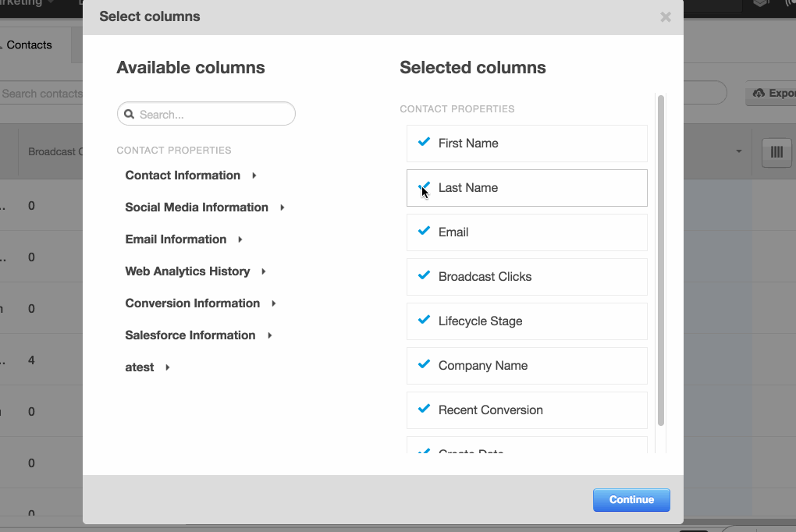
Task: Close the Select columns dialog
Action: [666, 17]
